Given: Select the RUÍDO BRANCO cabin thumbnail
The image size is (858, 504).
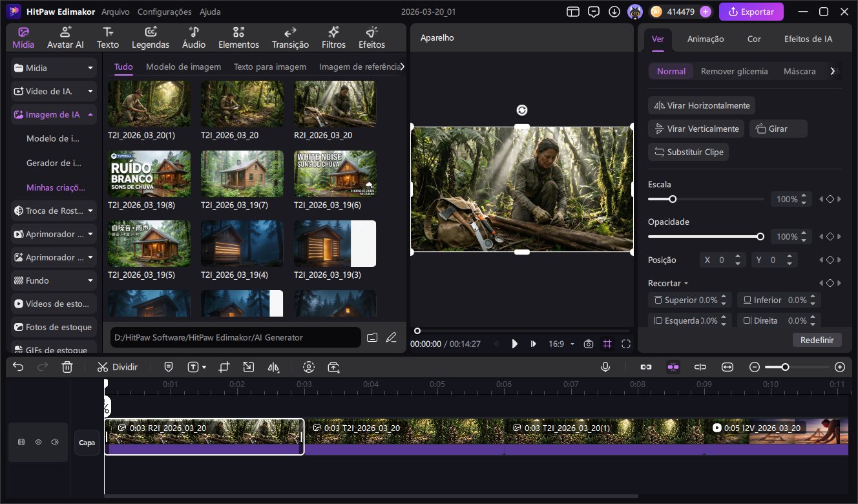Looking at the screenshot, I should 149,173.
